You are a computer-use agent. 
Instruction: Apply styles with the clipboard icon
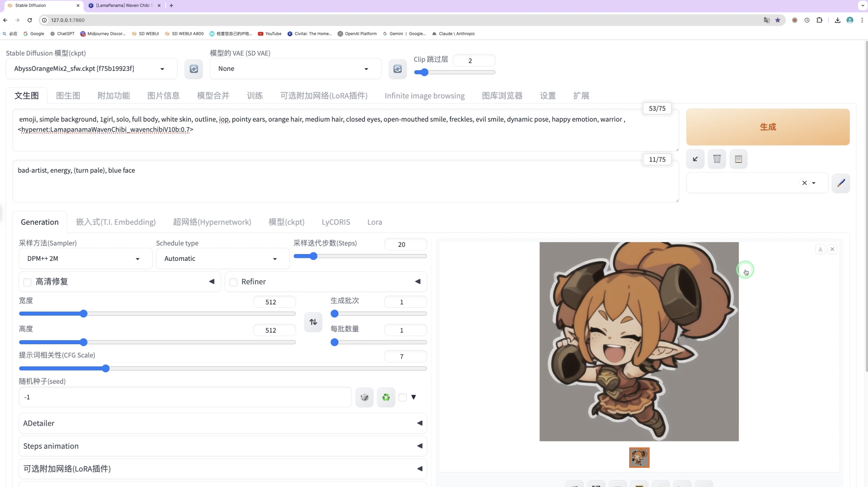pyautogui.click(x=738, y=159)
